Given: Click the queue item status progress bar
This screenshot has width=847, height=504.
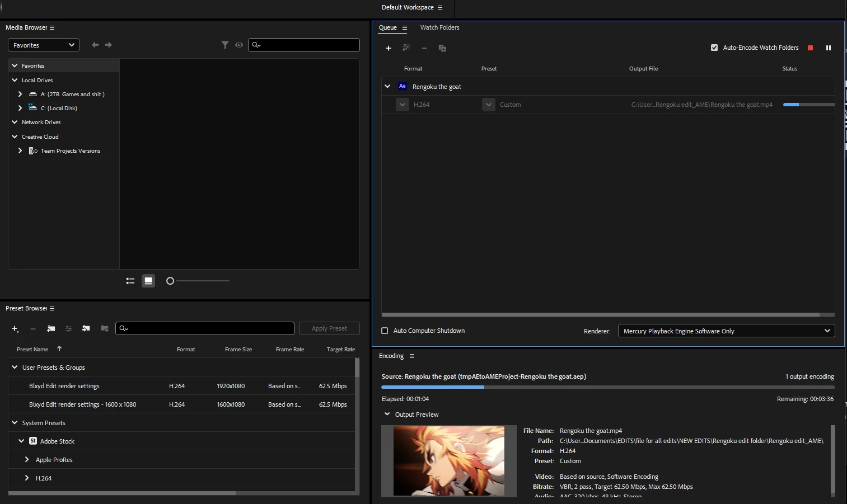Looking at the screenshot, I should pos(809,105).
